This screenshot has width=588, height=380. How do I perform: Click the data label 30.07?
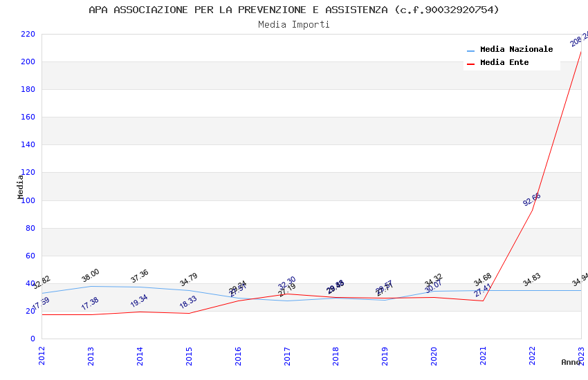[434, 287]
